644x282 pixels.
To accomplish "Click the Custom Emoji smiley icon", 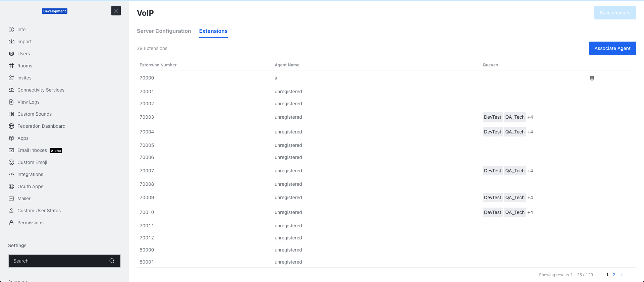I will 11,162.
